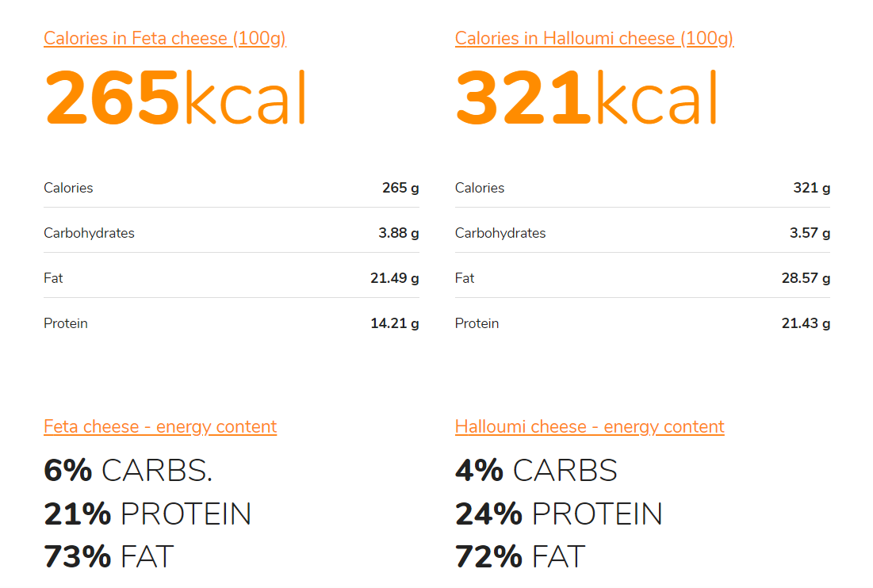Open the Calories in Feta cheese (100g) link
The image size is (873, 588).
click(x=164, y=38)
